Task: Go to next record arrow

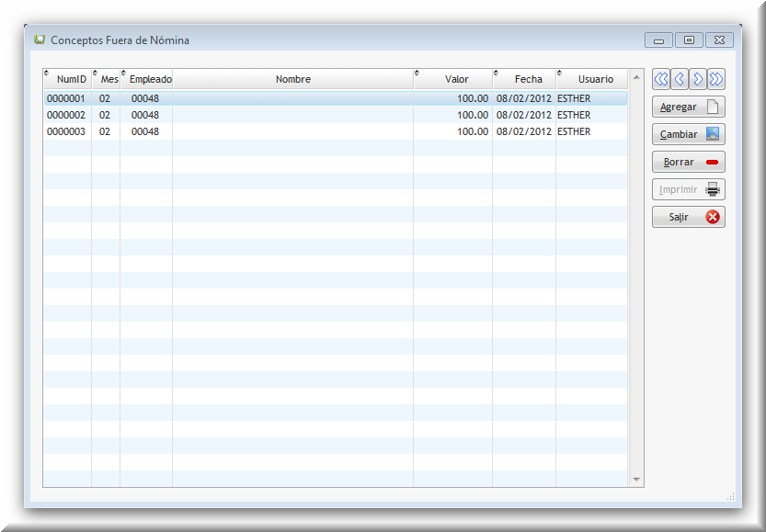Action: point(698,79)
